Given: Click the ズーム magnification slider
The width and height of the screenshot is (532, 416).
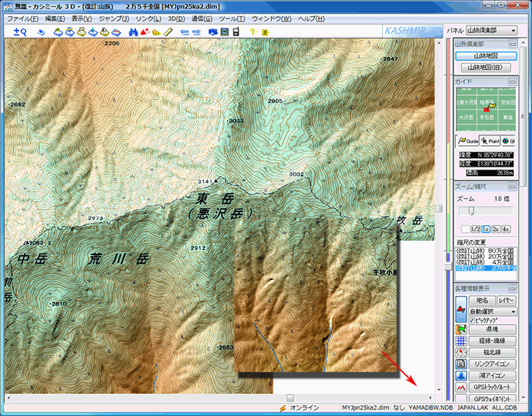Looking at the screenshot, I should tap(471, 211).
